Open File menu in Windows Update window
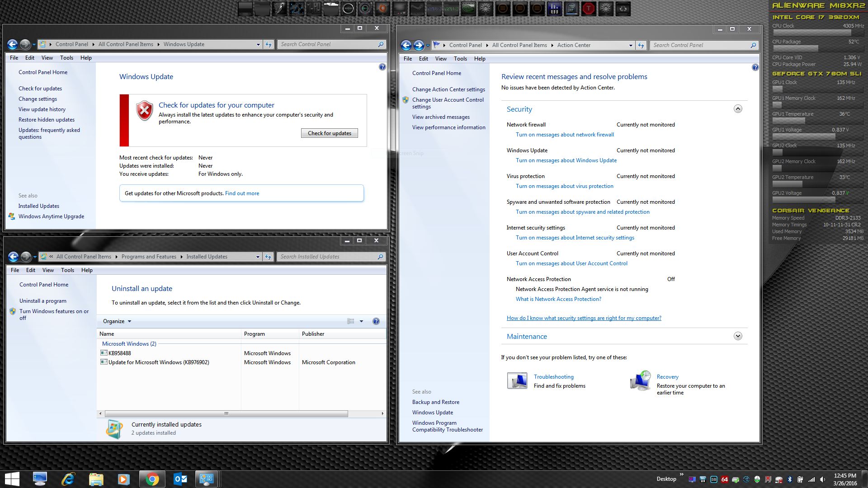 coord(14,58)
